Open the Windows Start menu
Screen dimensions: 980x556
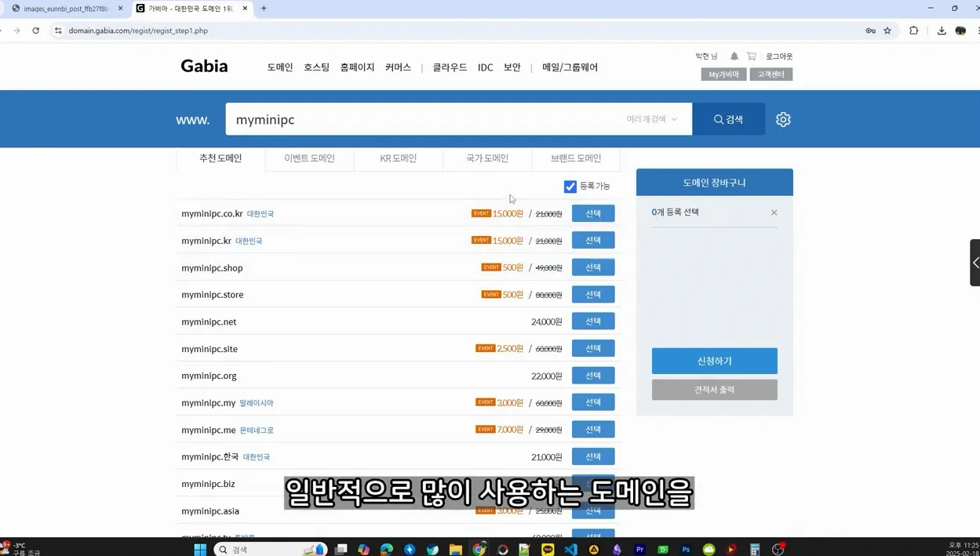click(x=200, y=549)
